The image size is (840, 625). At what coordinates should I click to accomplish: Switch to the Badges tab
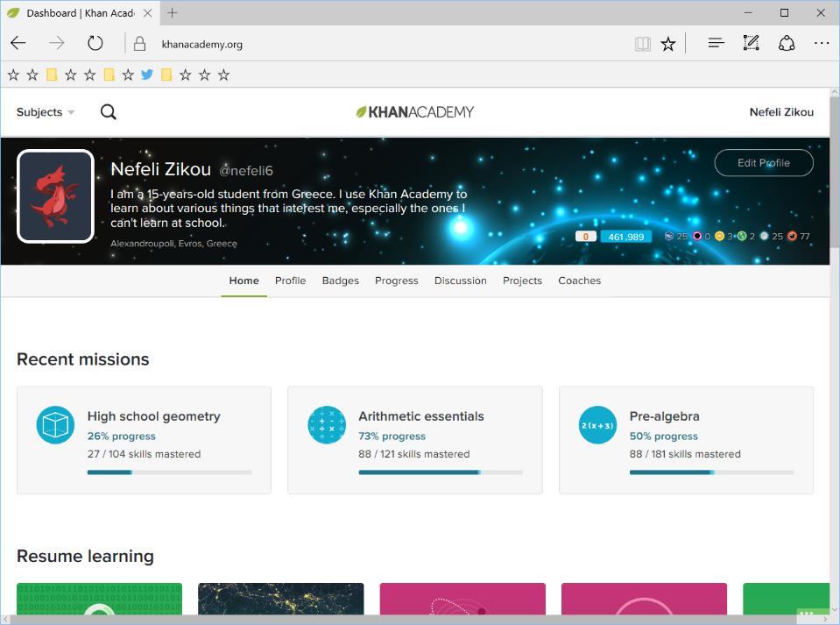click(340, 281)
